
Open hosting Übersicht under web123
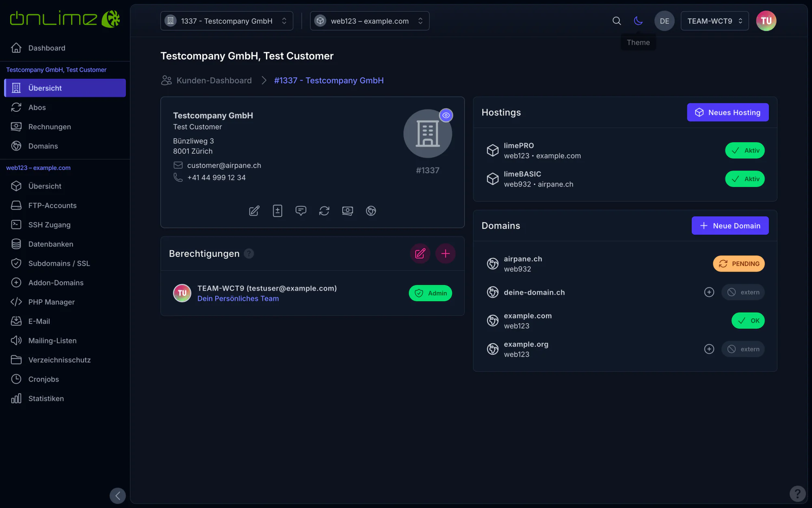pos(65,186)
